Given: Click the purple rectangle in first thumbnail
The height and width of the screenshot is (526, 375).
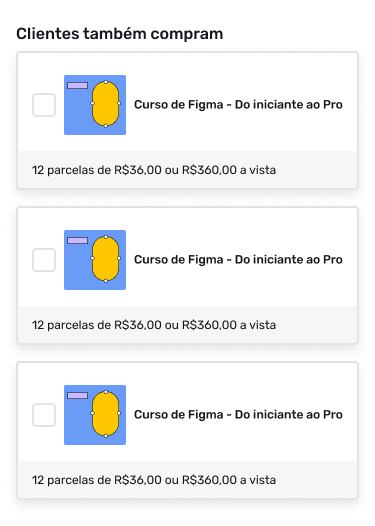Looking at the screenshot, I should [x=77, y=86].
